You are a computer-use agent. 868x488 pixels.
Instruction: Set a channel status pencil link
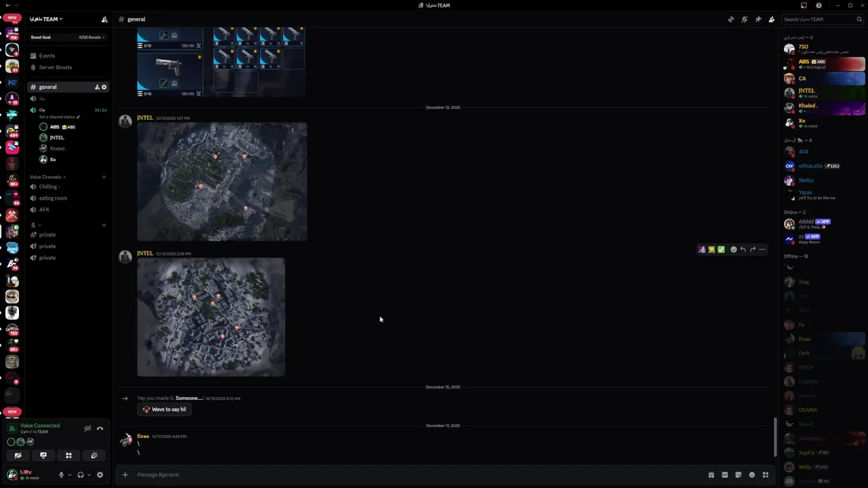60,117
